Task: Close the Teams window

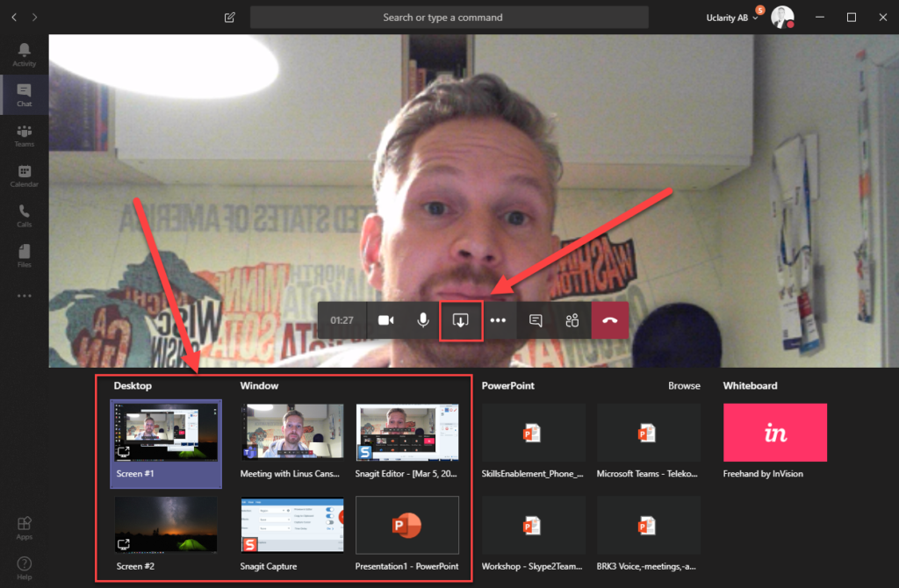Action: click(x=883, y=18)
